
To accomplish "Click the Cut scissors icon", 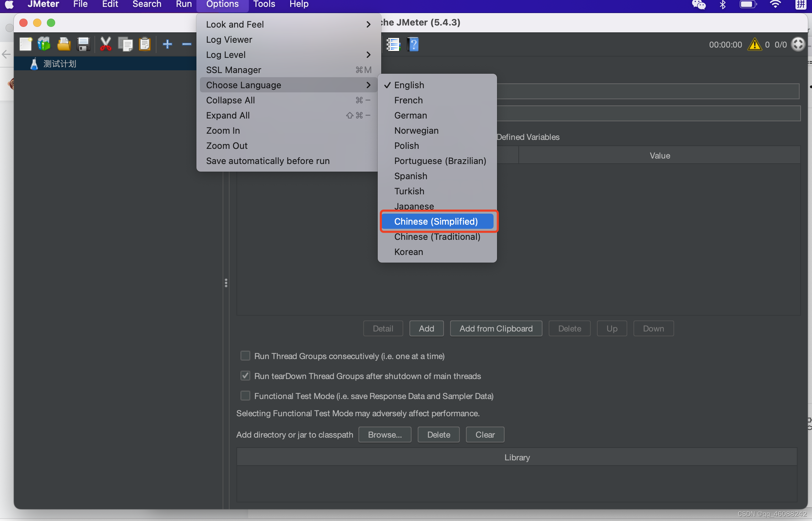I will coord(105,44).
